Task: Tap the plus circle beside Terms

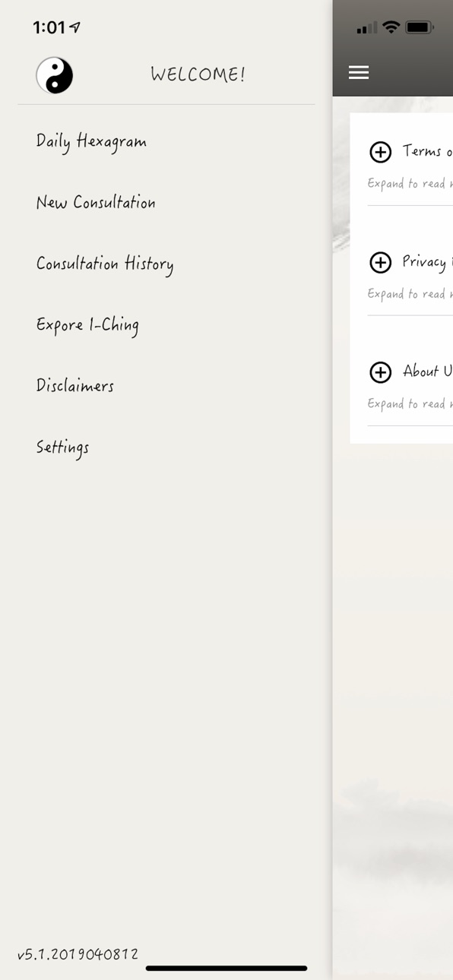Action: (x=380, y=152)
